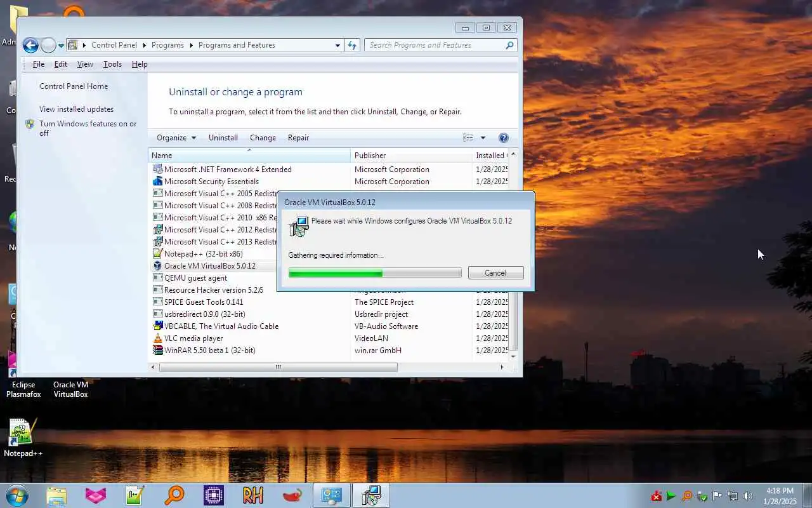This screenshot has width=812, height=508.
Task: Click the forward navigation arrow
Action: [x=48, y=45]
